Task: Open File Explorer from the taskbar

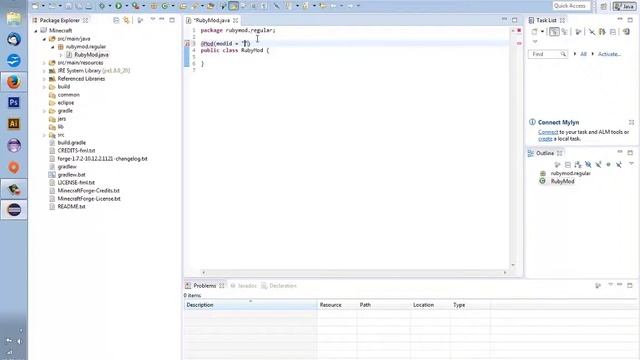Action: pos(14,18)
